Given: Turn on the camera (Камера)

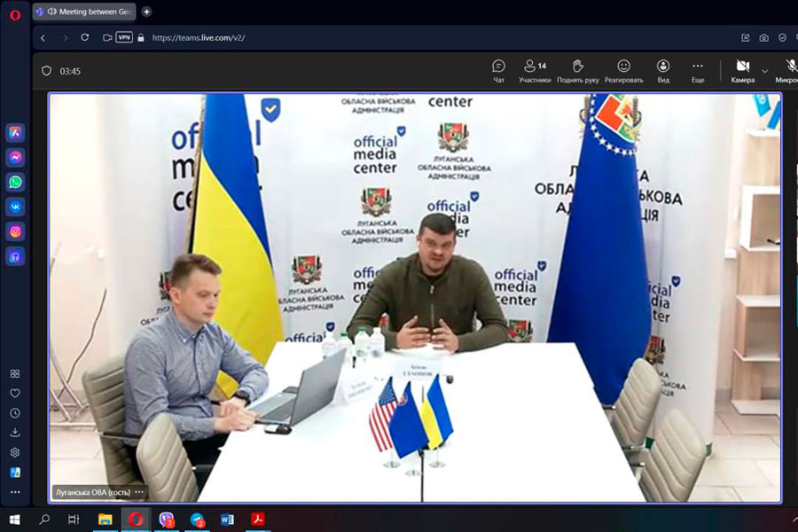Looking at the screenshot, I should pyautogui.click(x=742, y=71).
